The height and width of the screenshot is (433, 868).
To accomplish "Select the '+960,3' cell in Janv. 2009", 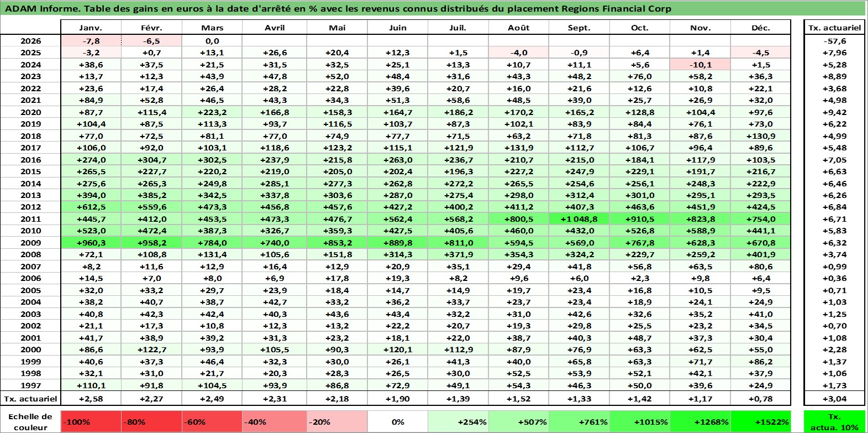I will (91, 243).
